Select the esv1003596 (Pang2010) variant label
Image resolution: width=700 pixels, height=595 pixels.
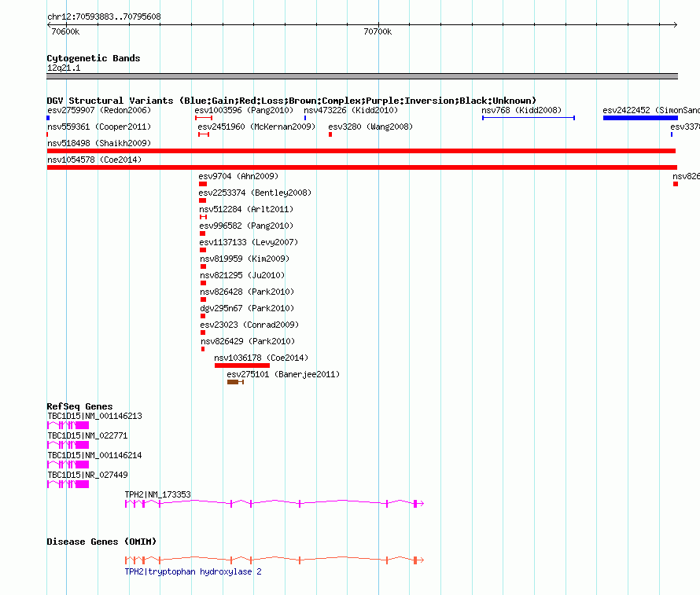point(244,110)
